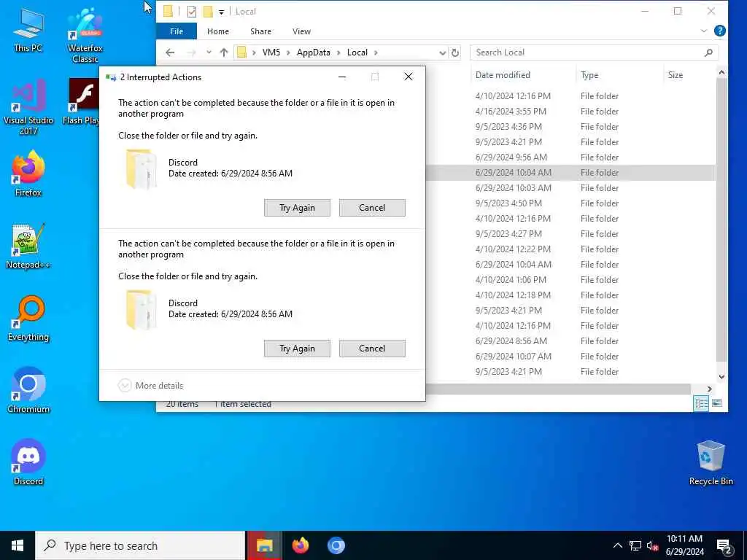Open the Recycle Bin
This screenshot has width=747, height=560.
(x=711, y=462)
